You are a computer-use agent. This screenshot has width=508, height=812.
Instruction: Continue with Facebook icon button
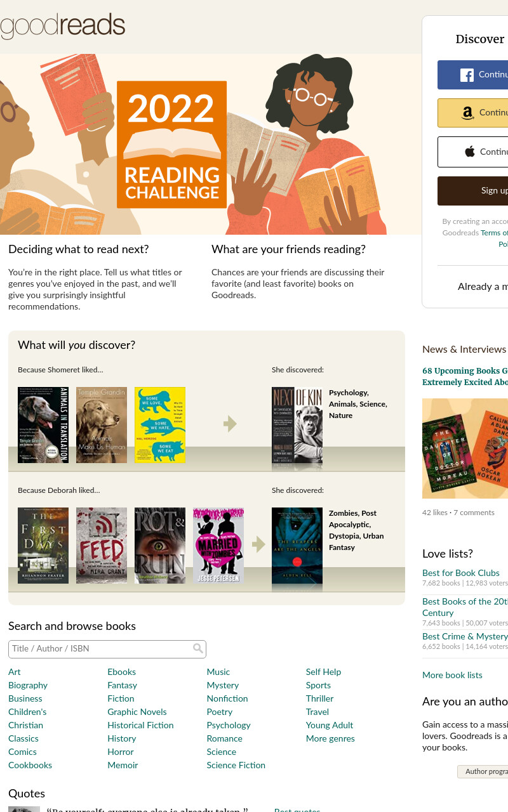[472, 75]
